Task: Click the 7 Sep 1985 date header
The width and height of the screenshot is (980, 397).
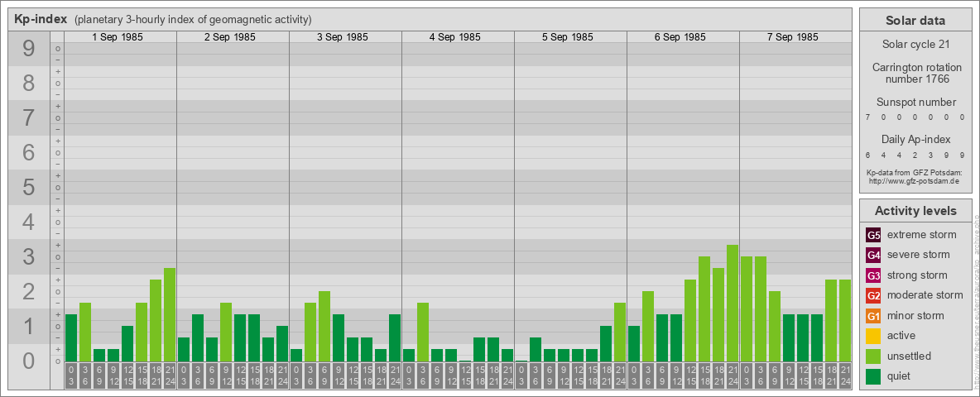Action: click(792, 37)
